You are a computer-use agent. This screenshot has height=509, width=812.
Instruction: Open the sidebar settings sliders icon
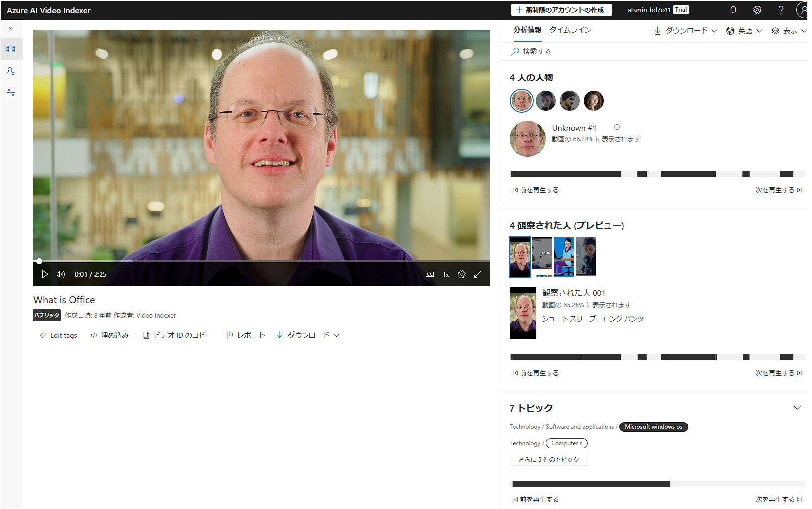11,92
